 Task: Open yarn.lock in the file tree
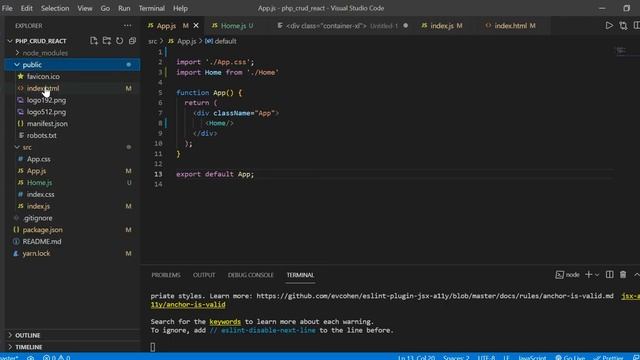click(36, 253)
